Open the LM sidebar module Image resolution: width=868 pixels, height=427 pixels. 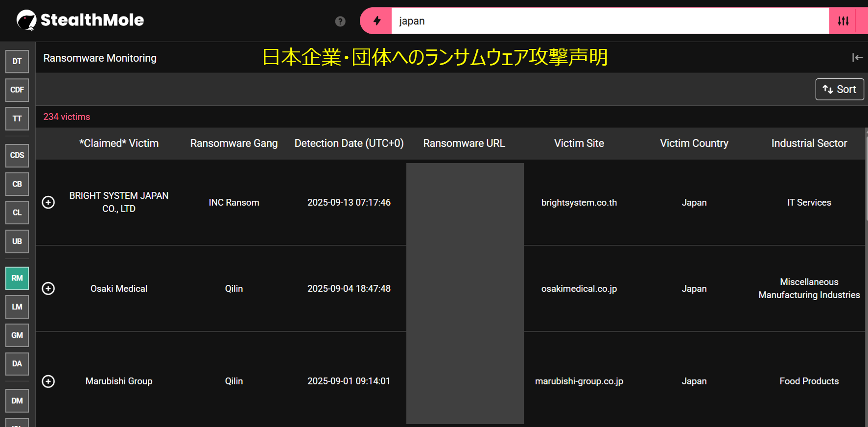pyautogui.click(x=17, y=307)
